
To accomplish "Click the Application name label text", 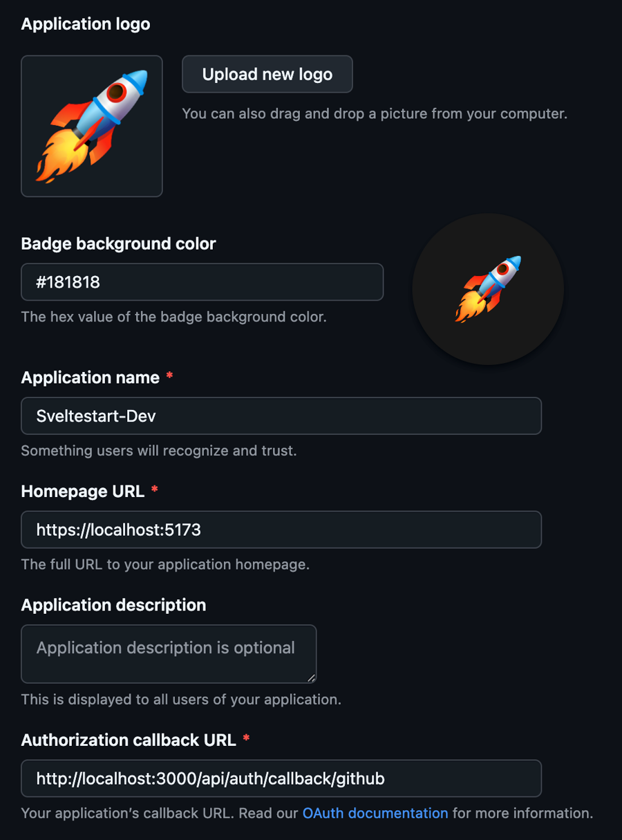I will (91, 377).
